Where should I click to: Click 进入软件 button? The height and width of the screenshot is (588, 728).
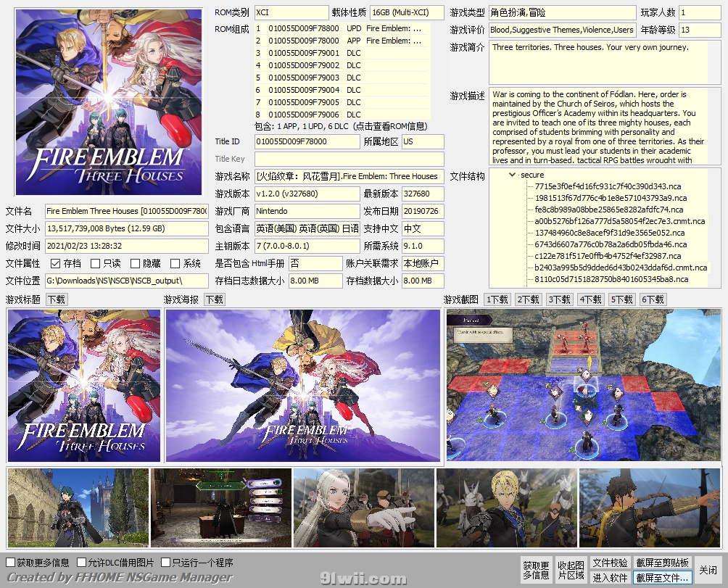pos(610,578)
